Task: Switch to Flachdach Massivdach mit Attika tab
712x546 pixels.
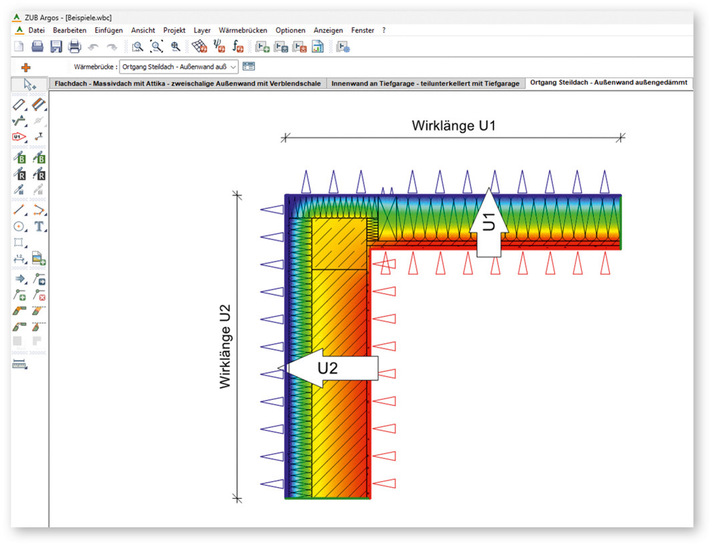Action: [188, 84]
